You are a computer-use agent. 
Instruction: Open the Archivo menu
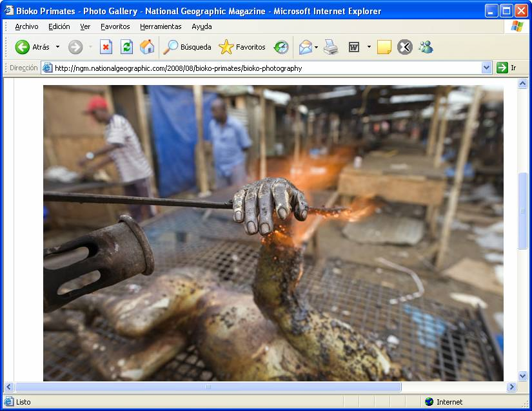(26, 26)
